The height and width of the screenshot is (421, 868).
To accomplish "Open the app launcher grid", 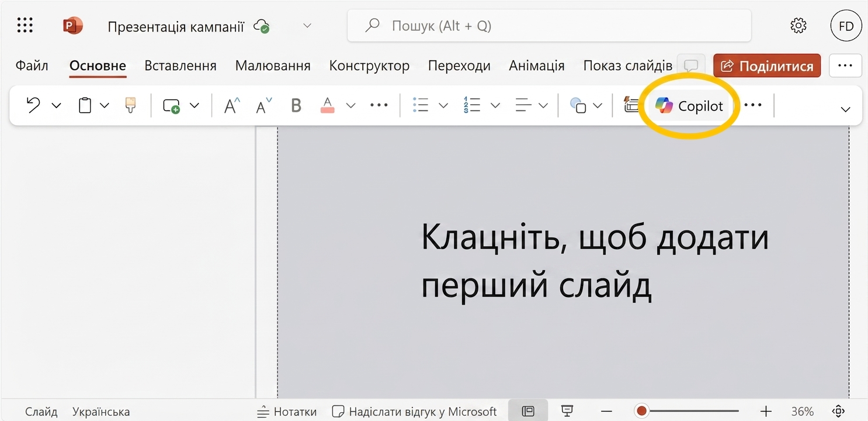I will 25,25.
